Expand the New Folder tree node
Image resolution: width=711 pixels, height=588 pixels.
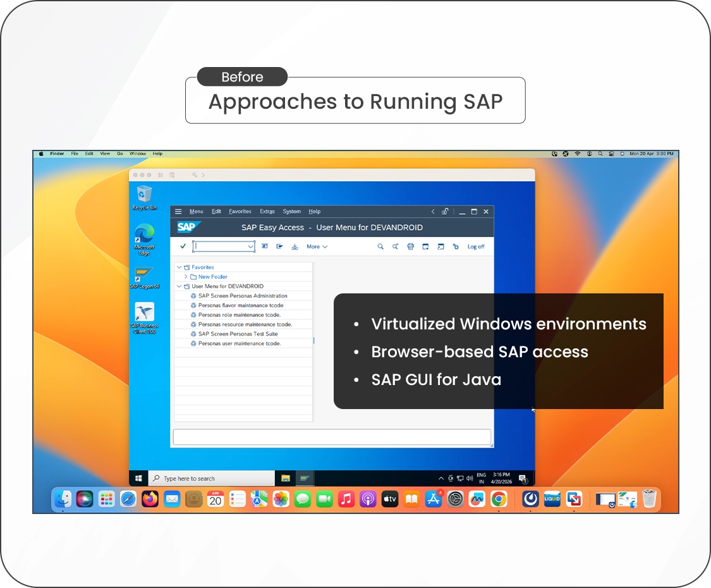186,276
